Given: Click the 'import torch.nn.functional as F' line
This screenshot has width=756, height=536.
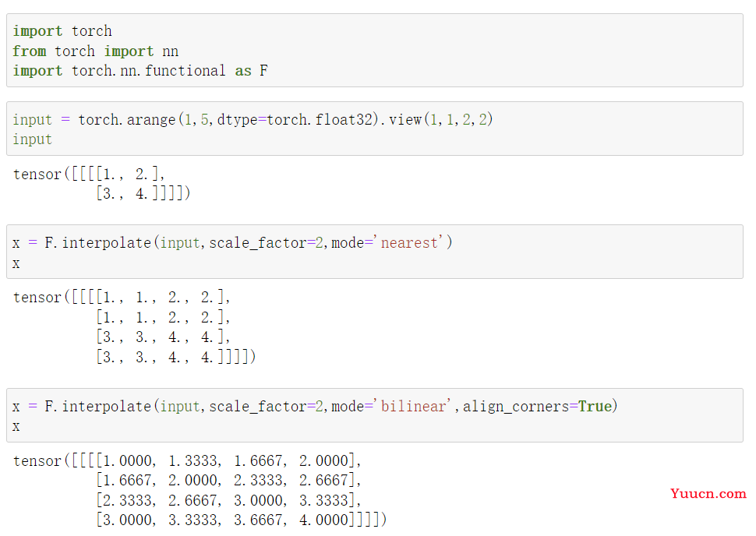Looking at the screenshot, I should click(140, 71).
